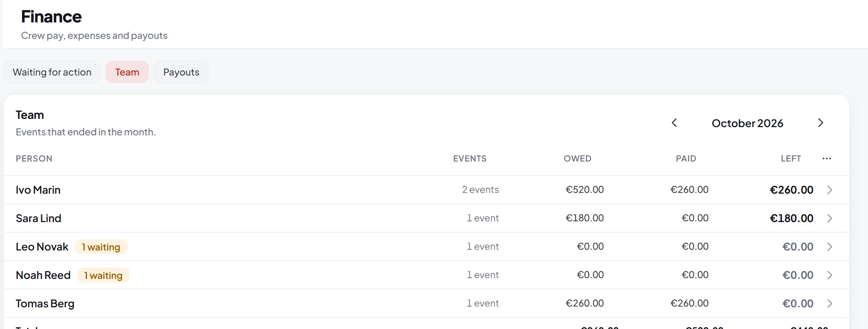Expand Tomas Berg row chevron
Screen dimensions: 868x329
point(829,304)
